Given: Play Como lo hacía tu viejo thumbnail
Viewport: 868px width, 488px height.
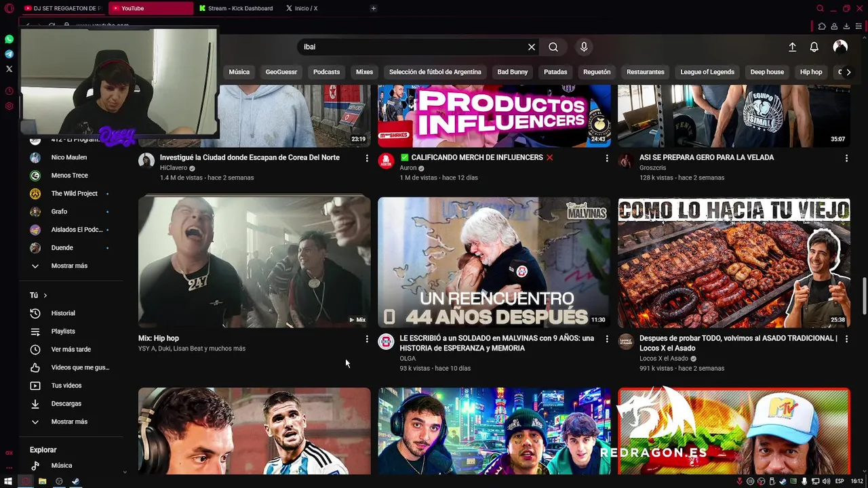Looking at the screenshot, I should (734, 262).
